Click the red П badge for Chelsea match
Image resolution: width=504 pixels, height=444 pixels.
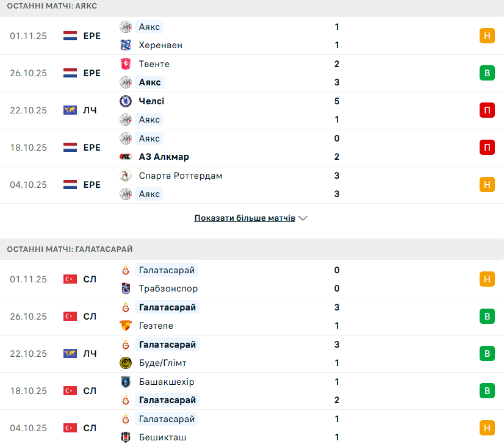(486, 110)
